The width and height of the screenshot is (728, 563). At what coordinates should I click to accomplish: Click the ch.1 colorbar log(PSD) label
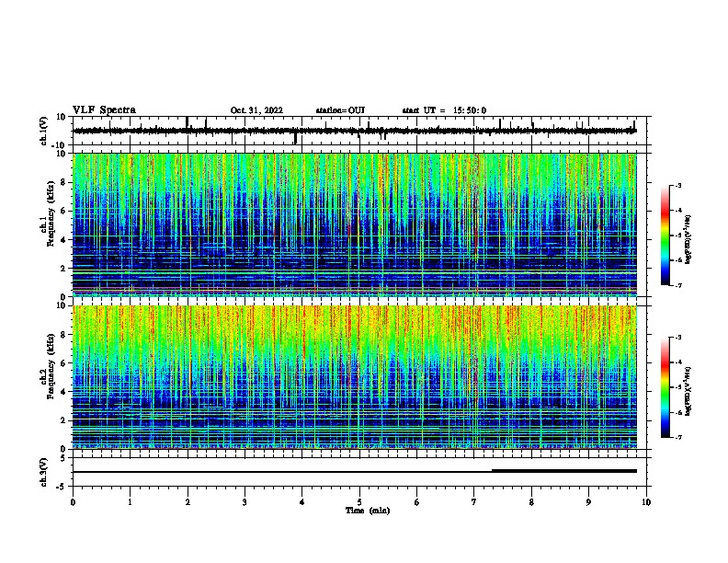click(688, 239)
